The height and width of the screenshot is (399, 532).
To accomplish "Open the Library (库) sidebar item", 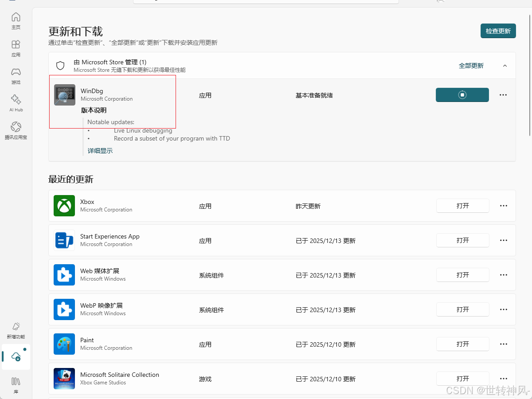I will click(x=16, y=385).
